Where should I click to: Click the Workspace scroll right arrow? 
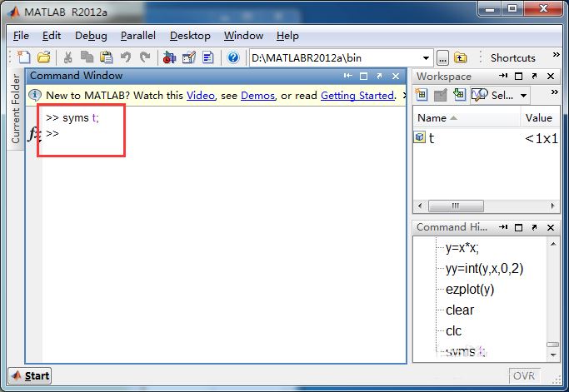[x=552, y=206]
